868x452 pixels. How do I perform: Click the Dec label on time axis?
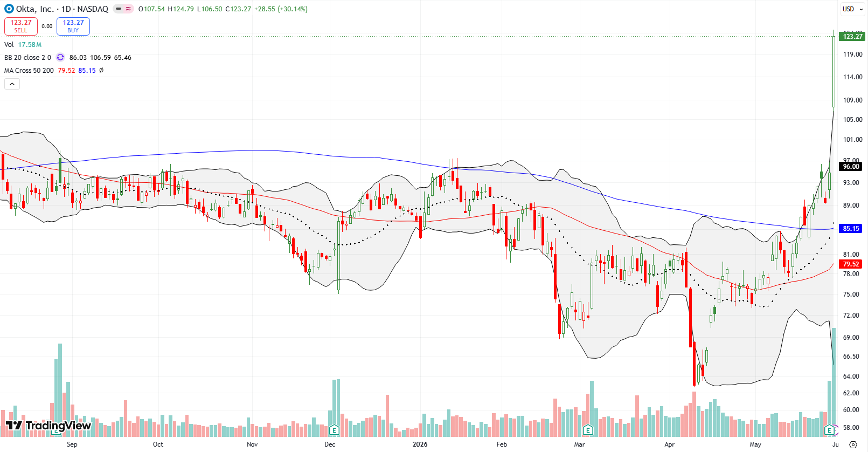coord(330,444)
